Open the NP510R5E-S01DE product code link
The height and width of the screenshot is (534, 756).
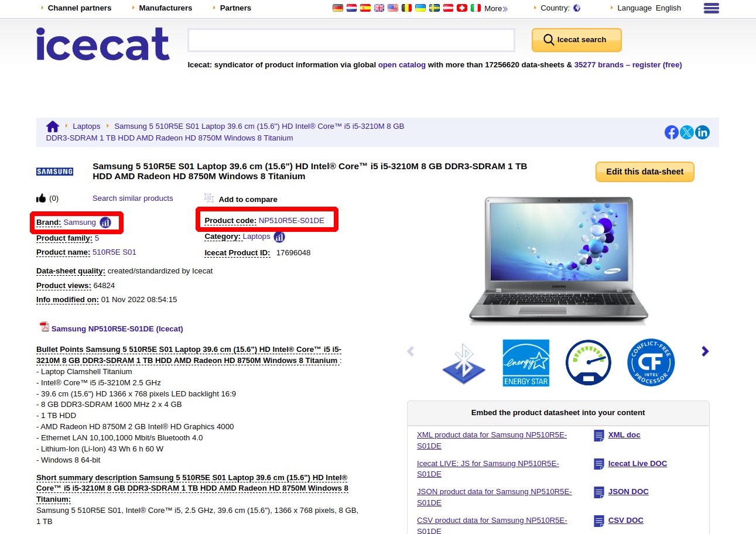[x=292, y=221]
